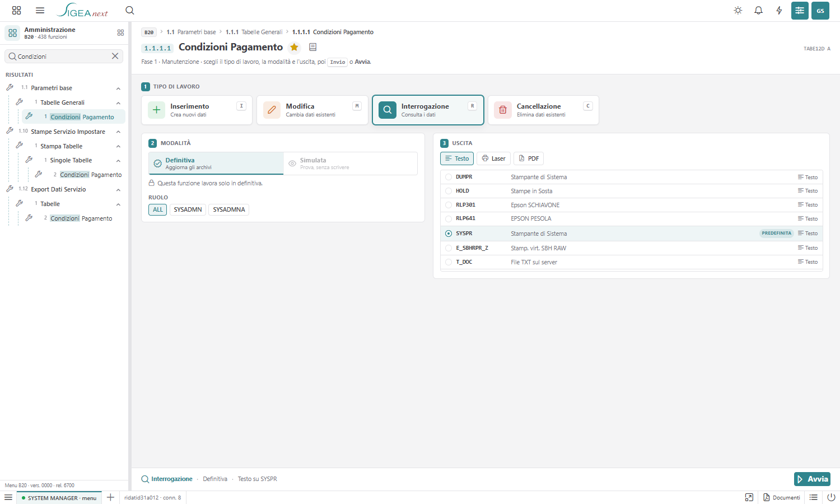Click into the Condizioni search input

tap(63, 57)
